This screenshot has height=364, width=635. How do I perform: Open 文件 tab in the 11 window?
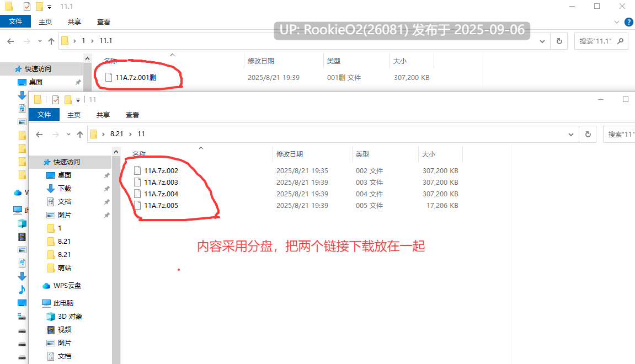(x=44, y=115)
